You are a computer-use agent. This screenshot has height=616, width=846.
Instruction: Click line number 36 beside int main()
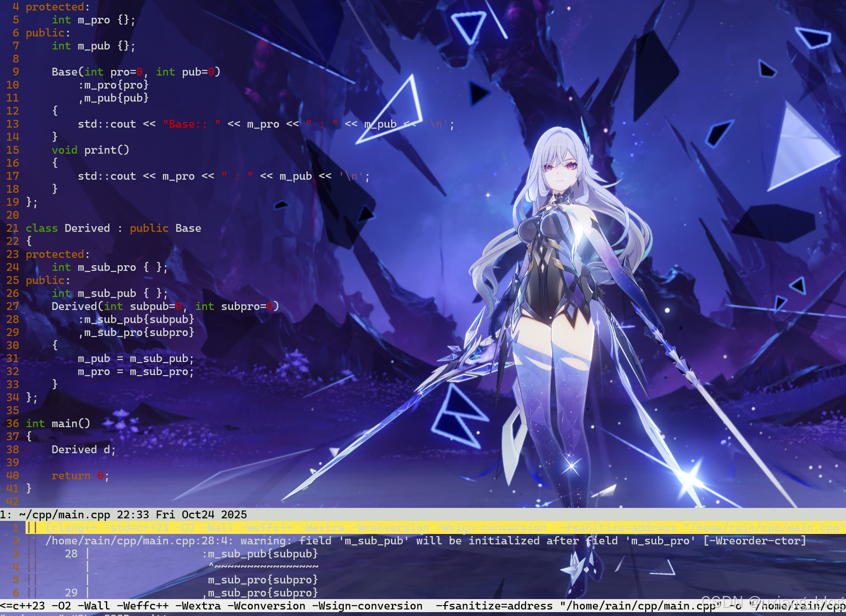[13, 424]
